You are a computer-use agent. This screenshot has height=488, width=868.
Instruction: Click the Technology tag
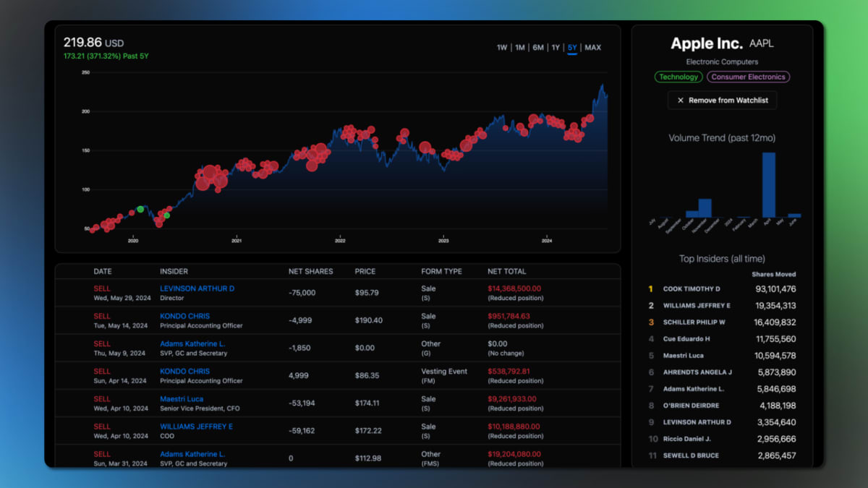(x=678, y=77)
